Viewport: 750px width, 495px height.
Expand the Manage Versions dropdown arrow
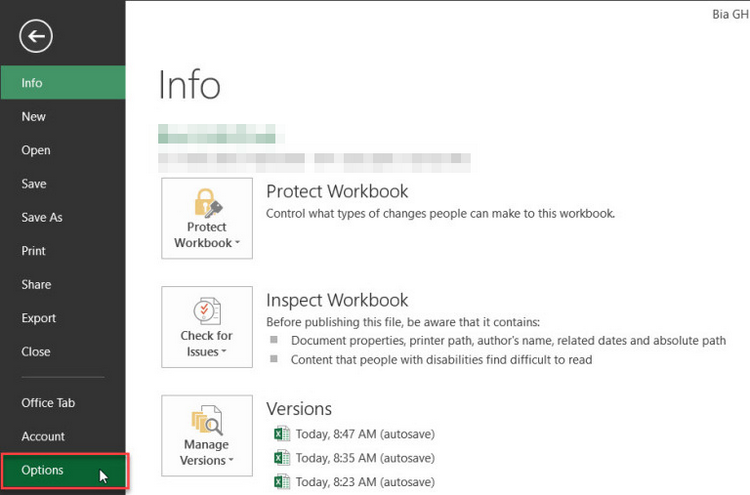click(x=231, y=460)
